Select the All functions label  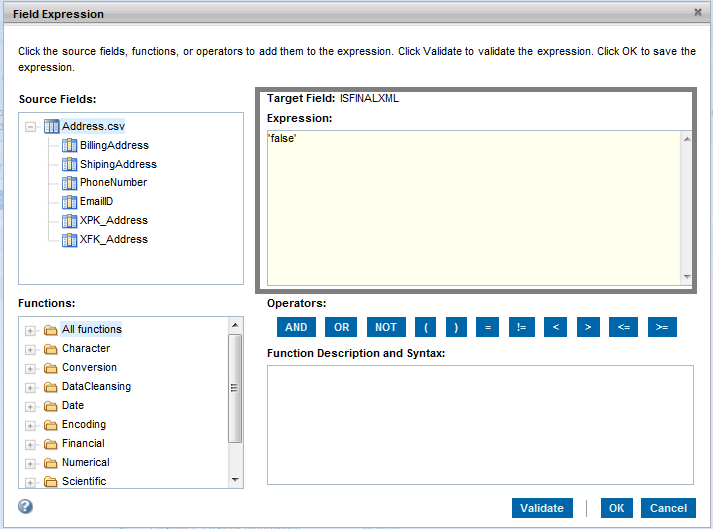coord(92,329)
